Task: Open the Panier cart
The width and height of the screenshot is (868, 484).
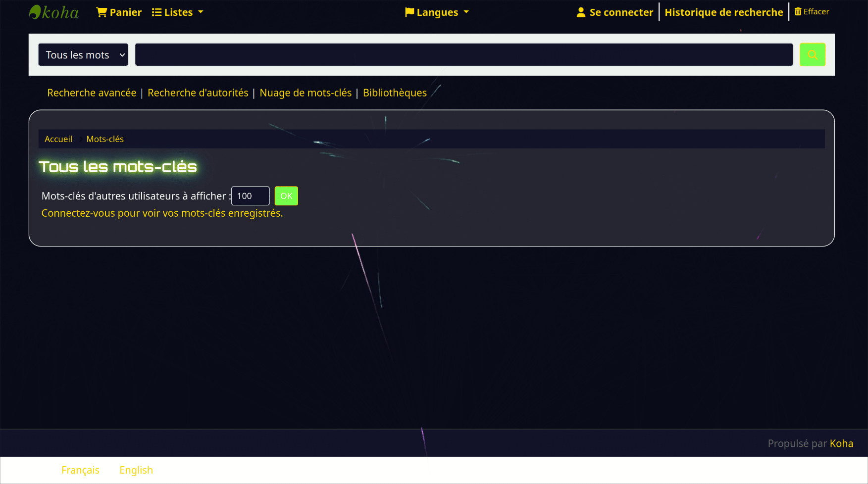Action: click(119, 12)
